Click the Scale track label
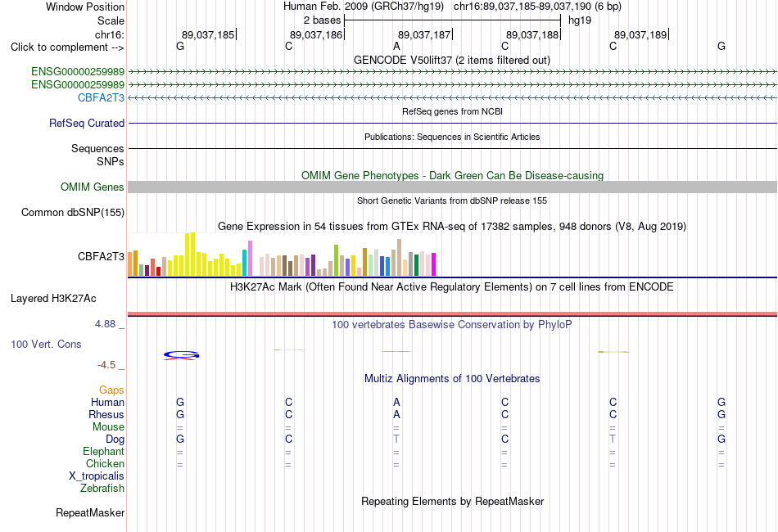Screen dimensions: 778x532 coord(111,20)
